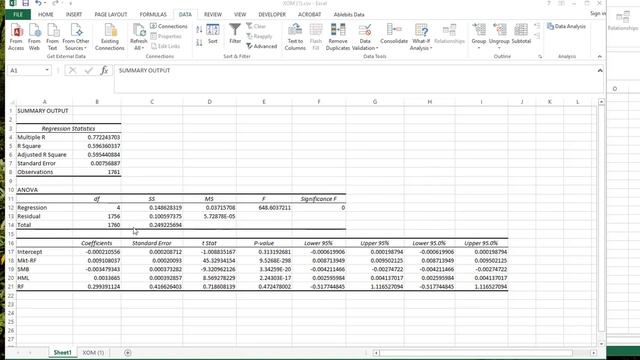Switch to the PAGE LAYOUT tab

pos(111,14)
